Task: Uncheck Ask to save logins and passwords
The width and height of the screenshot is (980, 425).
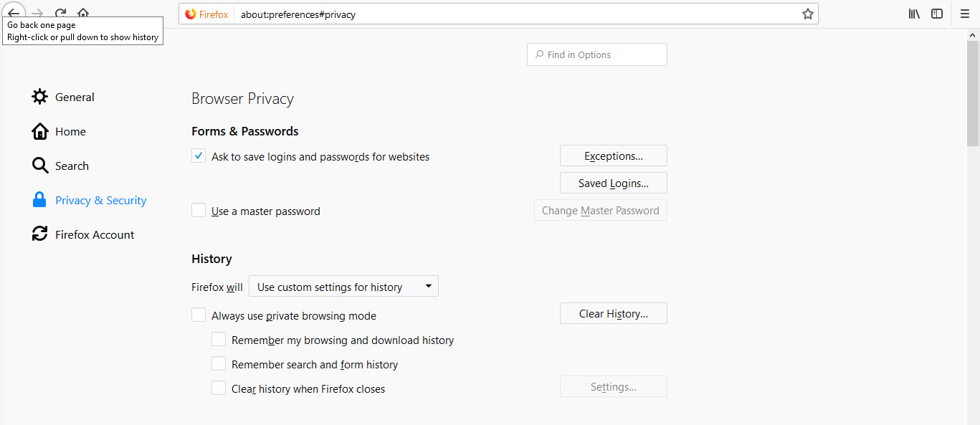Action: 199,156
